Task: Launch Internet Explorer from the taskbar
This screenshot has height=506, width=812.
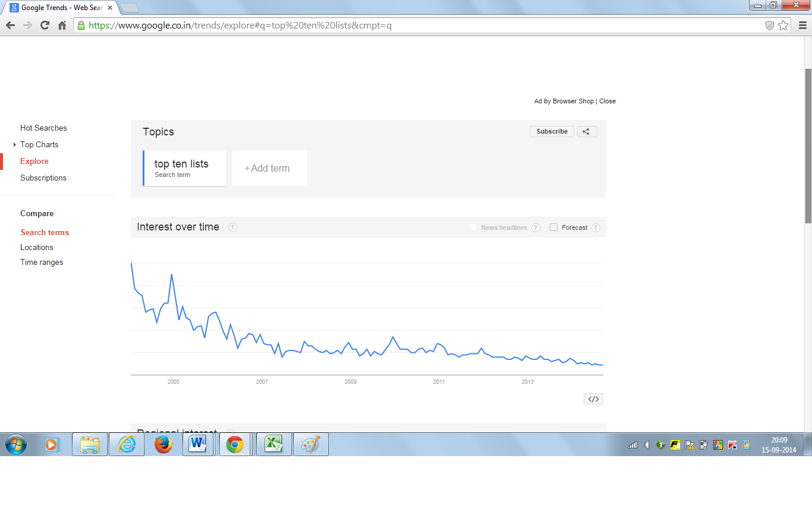Action: pyautogui.click(x=127, y=444)
